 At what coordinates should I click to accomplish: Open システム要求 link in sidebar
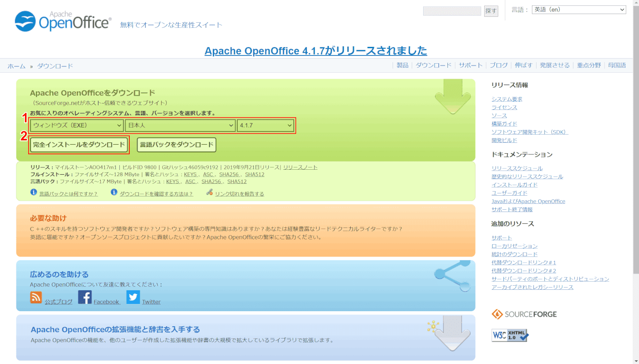[x=507, y=99]
